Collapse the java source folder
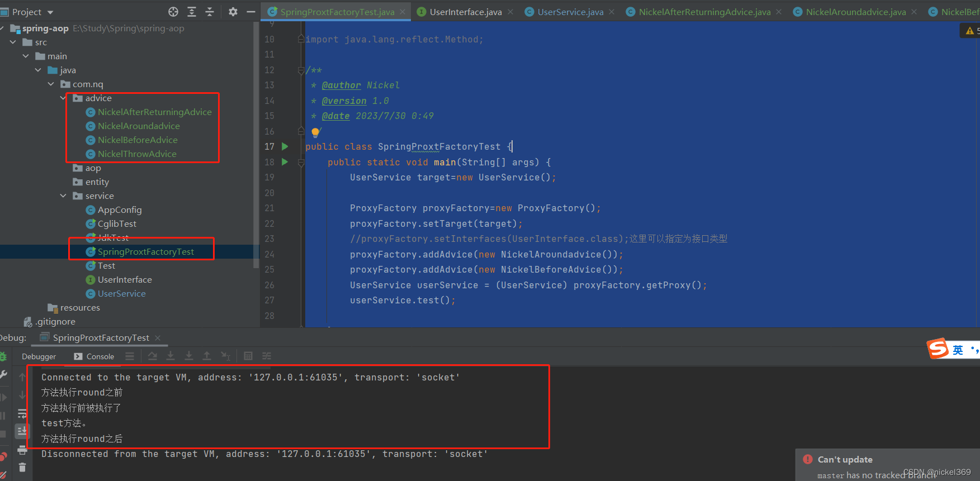The width and height of the screenshot is (980, 481). pos(38,70)
